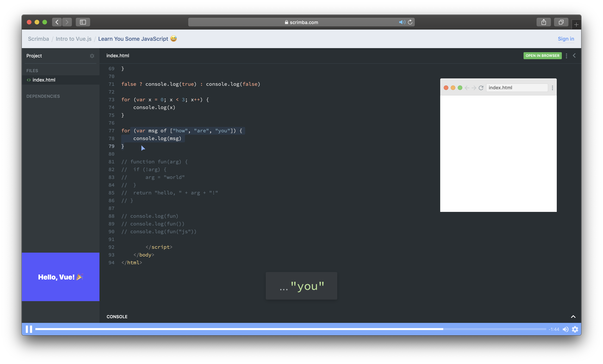
Task: Select the index.html editor tab
Action: pyautogui.click(x=118, y=55)
